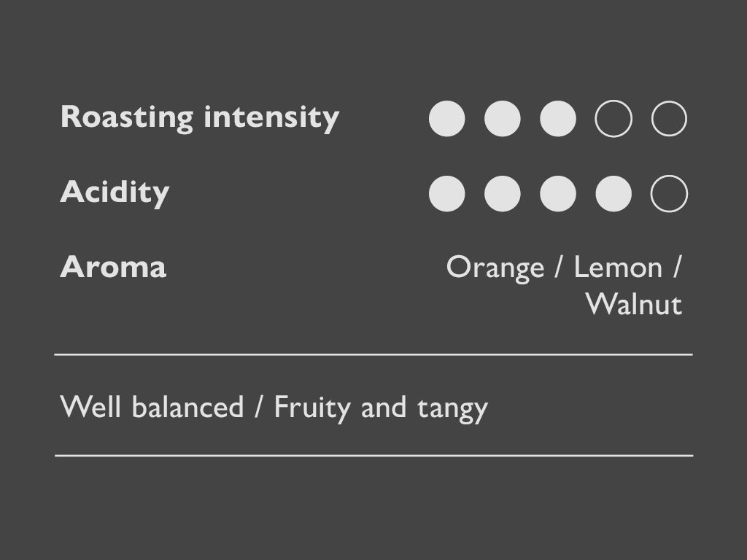
Task: Click the fifth empty Acidity circle
Action: pyautogui.click(x=669, y=194)
